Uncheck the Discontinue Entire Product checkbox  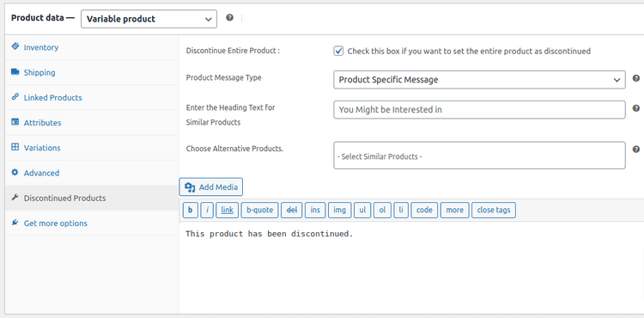[x=338, y=51]
